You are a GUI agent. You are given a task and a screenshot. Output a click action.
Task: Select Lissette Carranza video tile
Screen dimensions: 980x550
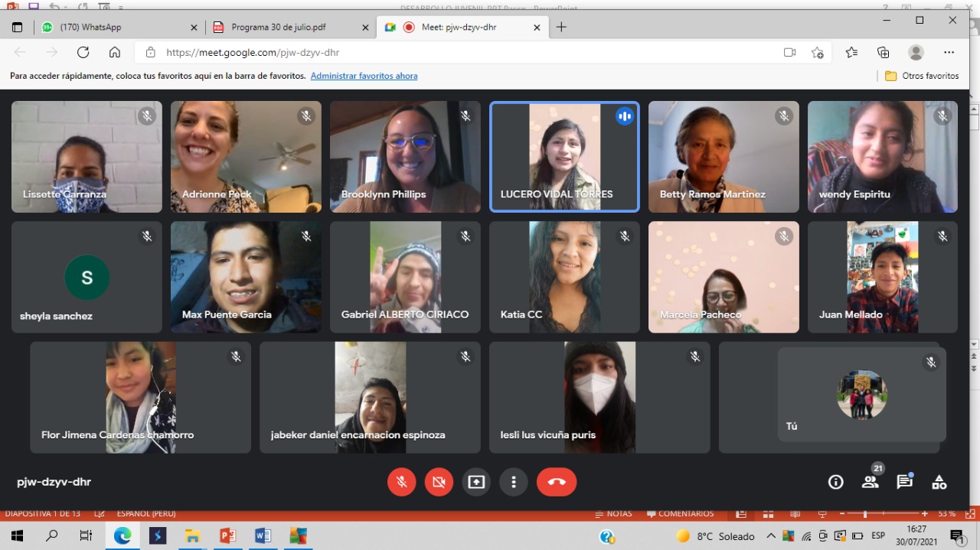pos(87,157)
